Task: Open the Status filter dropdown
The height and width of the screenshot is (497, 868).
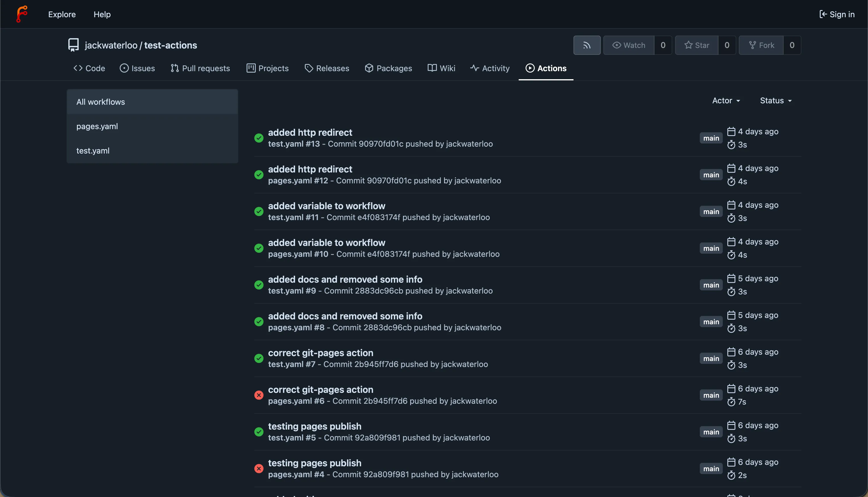Action: coord(775,100)
